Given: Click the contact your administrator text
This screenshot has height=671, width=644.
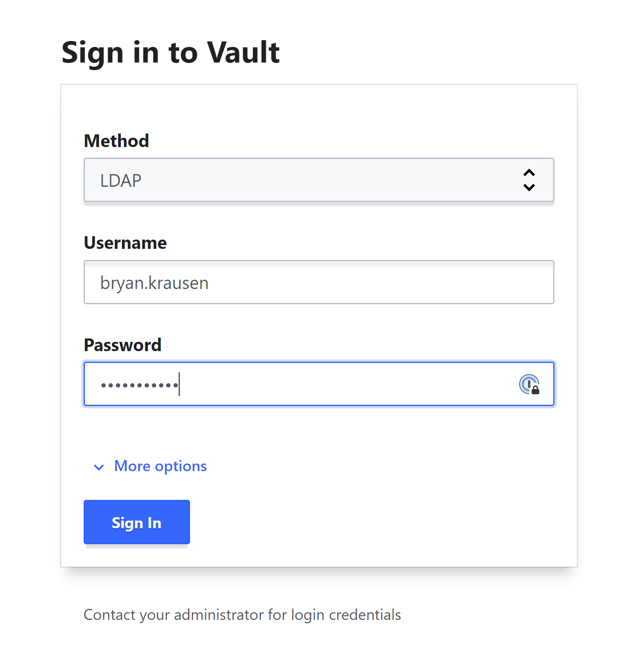Looking at the screenshot, I should coord(242,615).
